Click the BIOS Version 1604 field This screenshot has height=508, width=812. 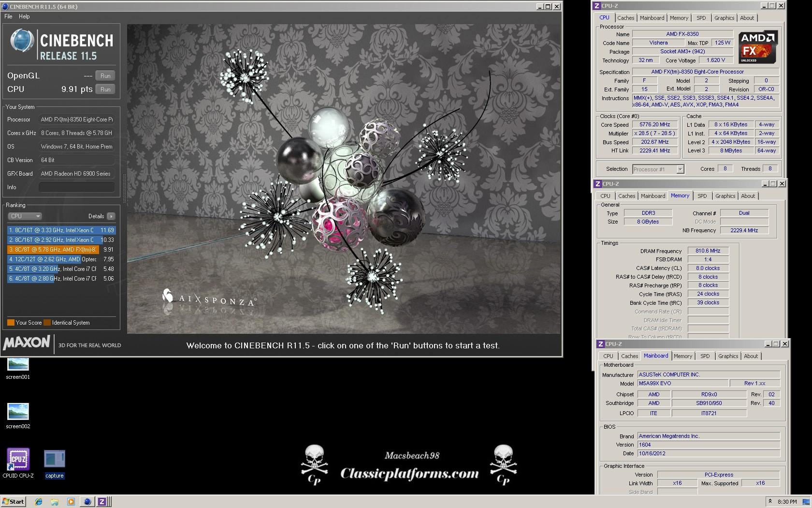(x=709, y=445)
